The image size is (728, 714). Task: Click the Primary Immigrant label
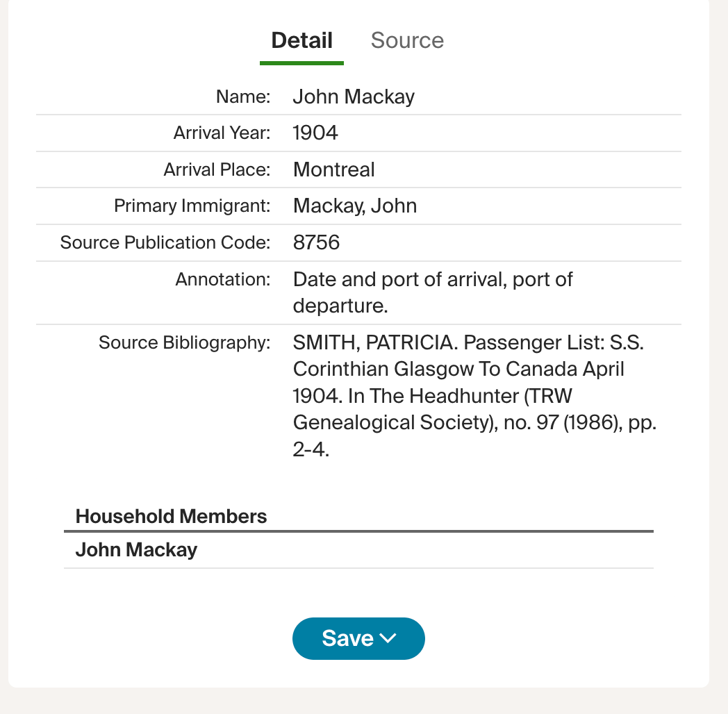click(192, 206)
